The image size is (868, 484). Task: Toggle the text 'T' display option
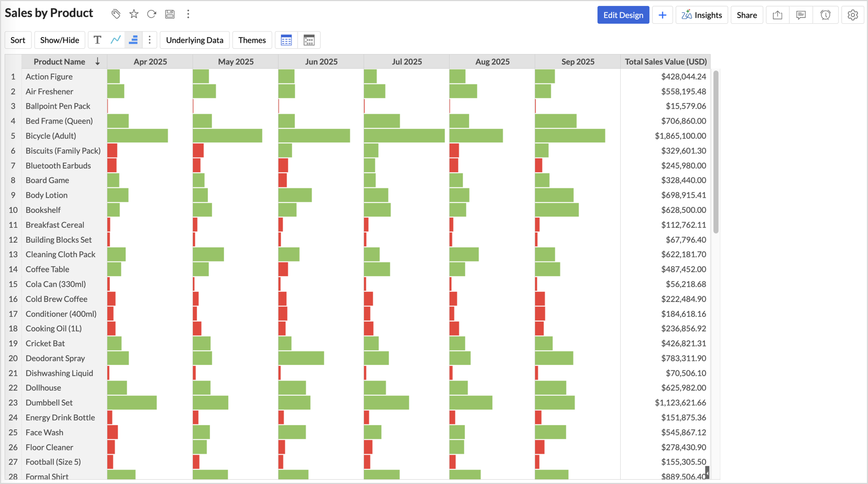point(97,40)
